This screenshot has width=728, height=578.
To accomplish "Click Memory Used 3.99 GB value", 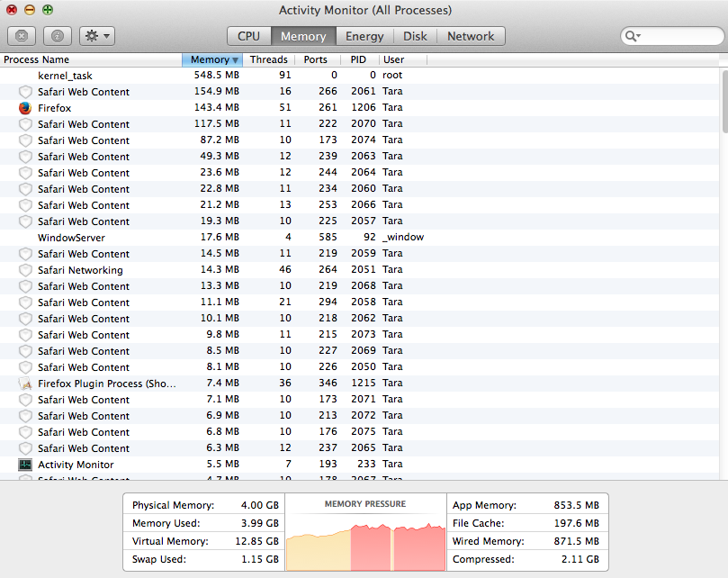I will click(259, 523).
